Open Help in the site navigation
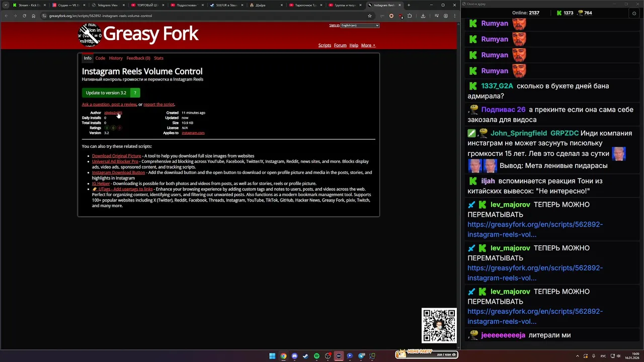This screenshot has height=362, width=644. pos(354,45)
